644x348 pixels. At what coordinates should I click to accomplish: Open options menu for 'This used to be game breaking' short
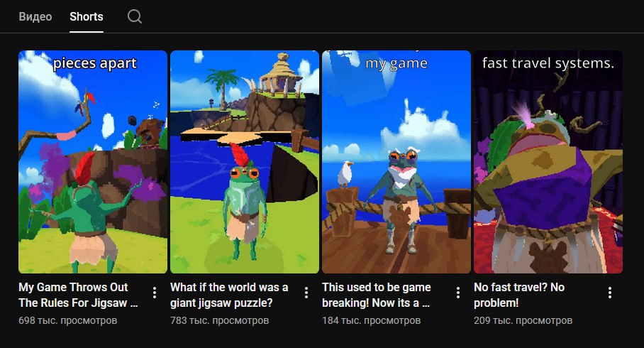tap(458, 293)
